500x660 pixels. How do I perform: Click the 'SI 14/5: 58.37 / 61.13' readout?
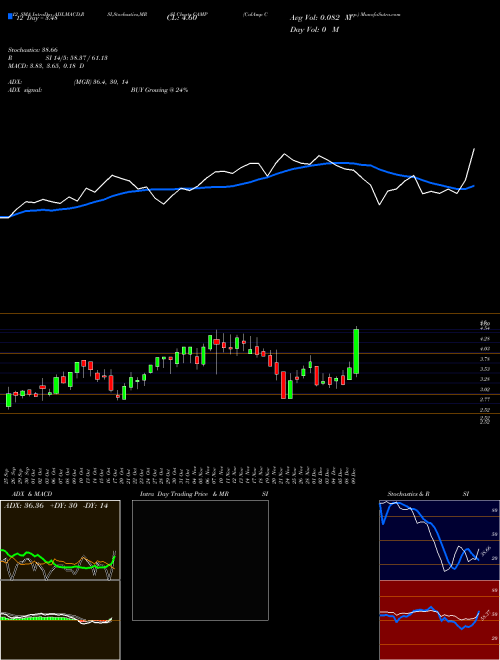(x=77, y=58)
